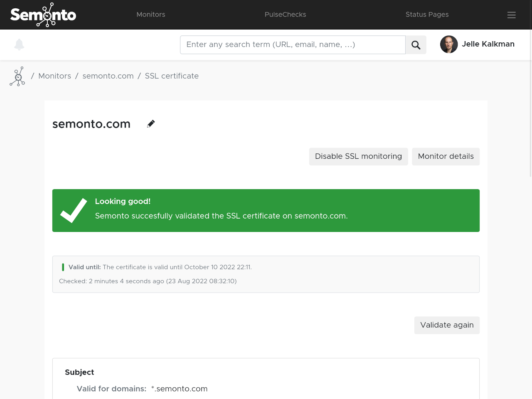This screenshot has height=399, width=532.
Task: Open the Jelle Kalkman user name menu
Action: (x=488, y=44)
